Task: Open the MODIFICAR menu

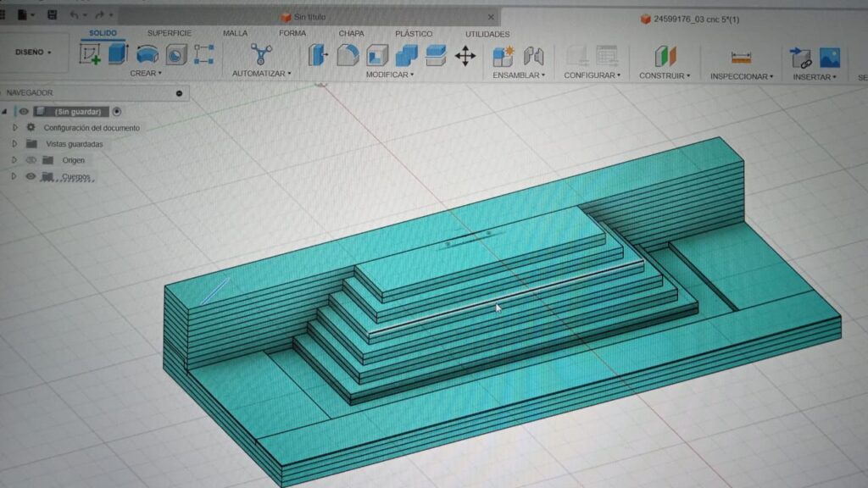Action: point(389,75)
